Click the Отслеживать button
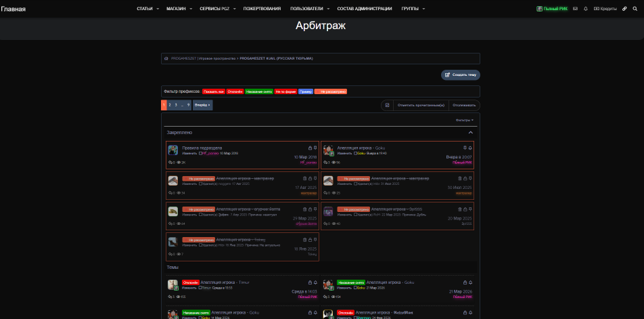This screenshot has height=319, width=644. click(x=464, y=105)
